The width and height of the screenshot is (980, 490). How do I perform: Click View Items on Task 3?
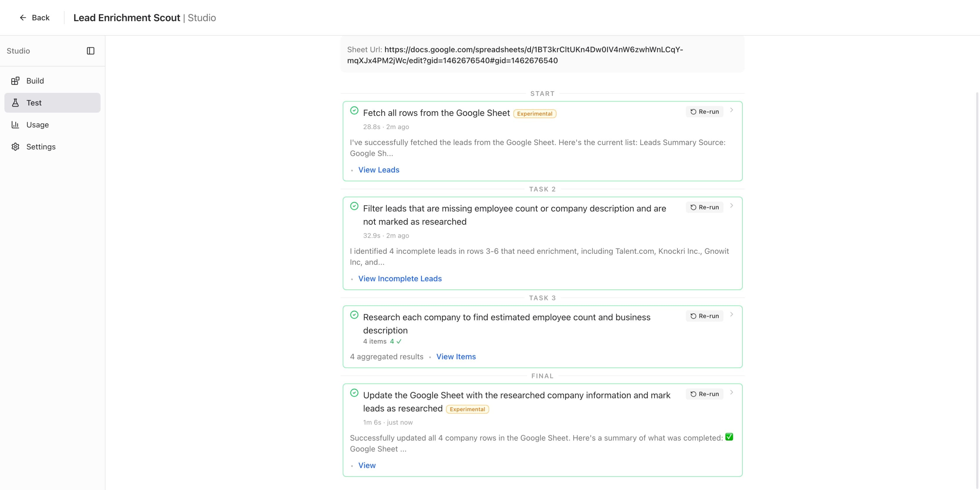click(x=456, y=356)
